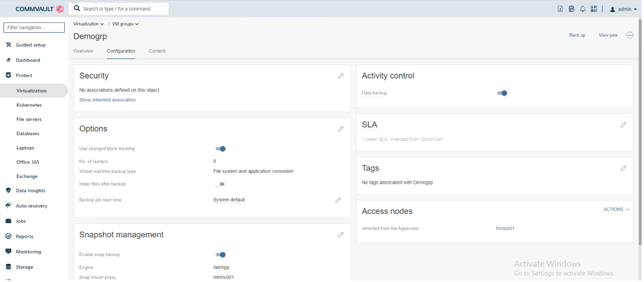Edit Snapshot management via pencil icon

pos(341,235)
